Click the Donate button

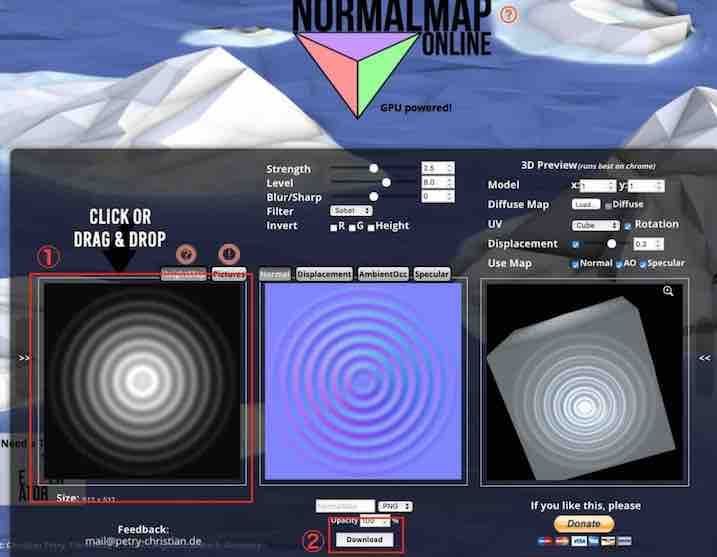click(x=584, y=524)
